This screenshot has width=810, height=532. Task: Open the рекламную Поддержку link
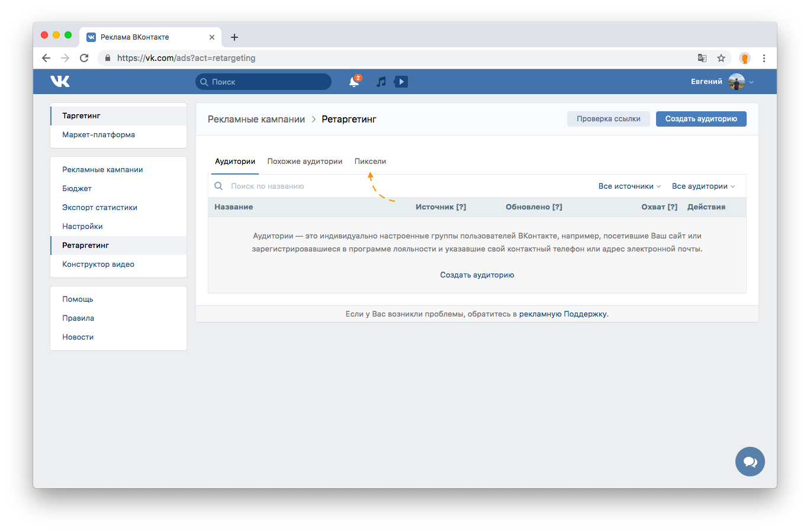click(563, 314)
